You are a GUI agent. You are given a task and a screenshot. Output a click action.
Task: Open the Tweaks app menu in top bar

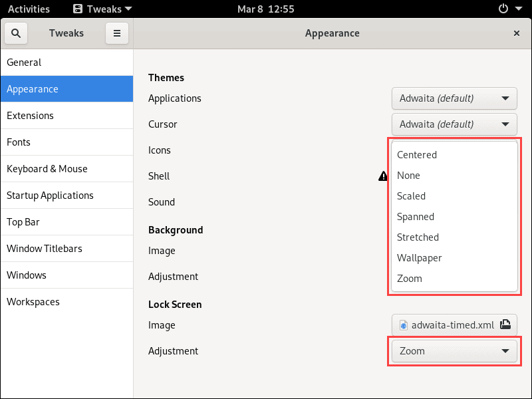click(102, 9)
